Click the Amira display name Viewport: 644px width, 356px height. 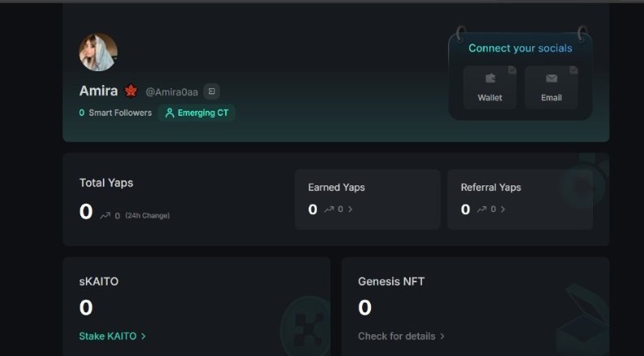coord(99,91)
